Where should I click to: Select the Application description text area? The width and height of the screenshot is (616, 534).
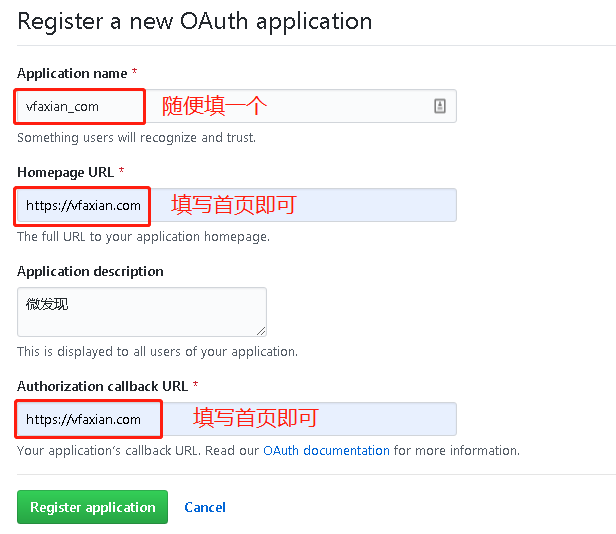pos(141,312)
